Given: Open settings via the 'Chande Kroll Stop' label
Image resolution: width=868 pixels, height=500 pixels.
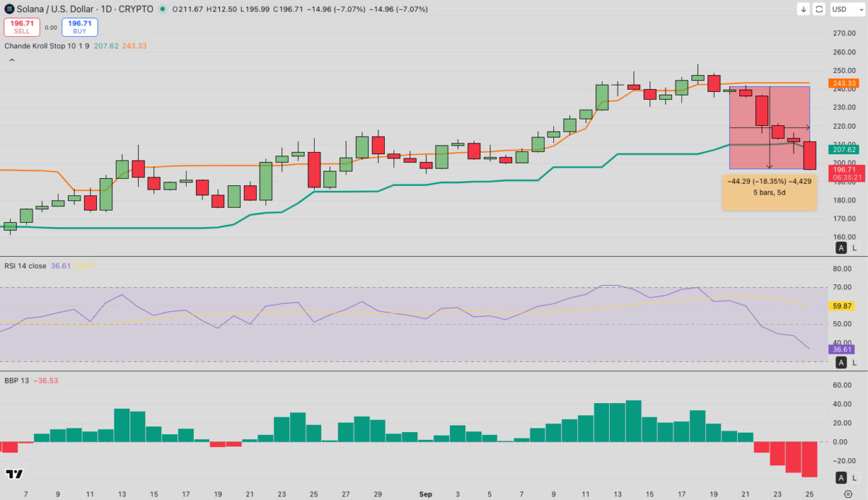Looking at the screenshot, I should click(34, 46).
